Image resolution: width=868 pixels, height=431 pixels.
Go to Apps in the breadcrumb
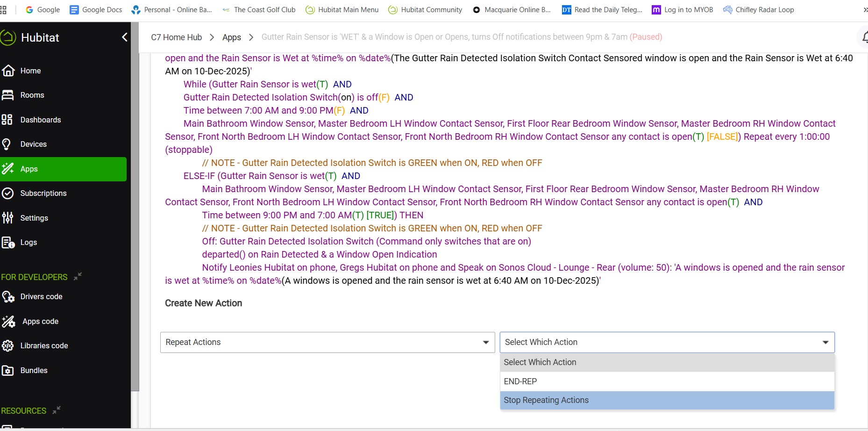[232, 37]
